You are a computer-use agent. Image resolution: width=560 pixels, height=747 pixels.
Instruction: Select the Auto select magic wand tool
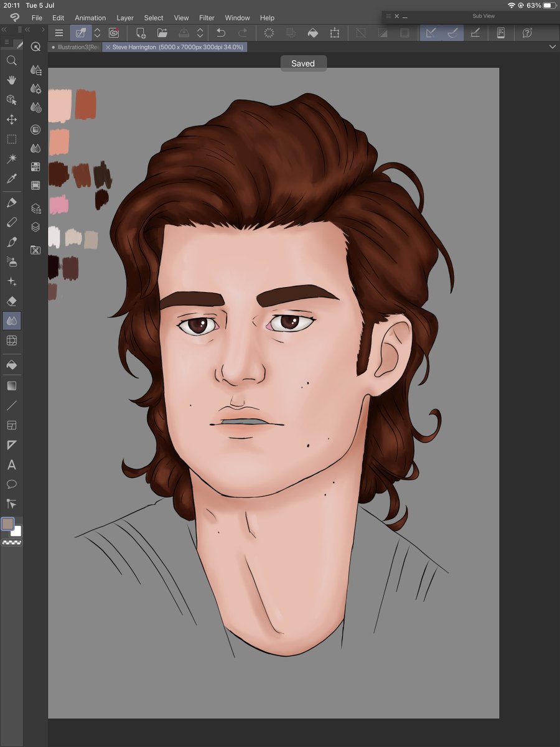[11, 159]
